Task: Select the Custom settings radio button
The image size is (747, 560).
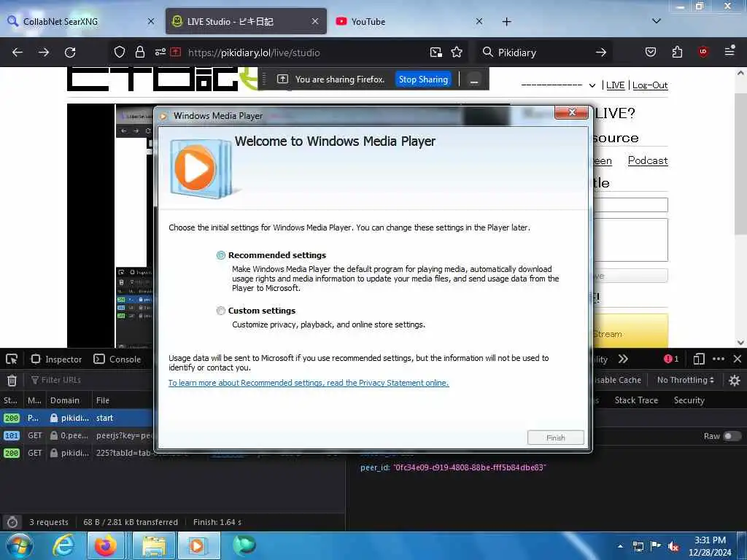Action: point(220,311)
